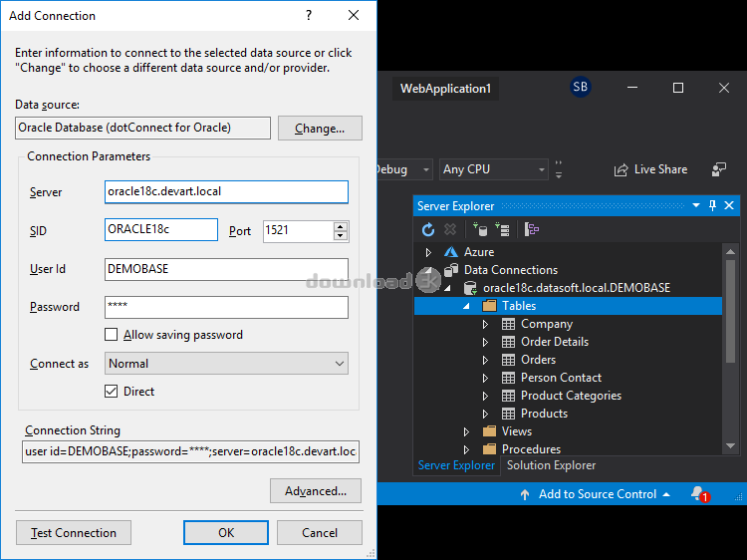Click Test Connection button

click(74, 532)
